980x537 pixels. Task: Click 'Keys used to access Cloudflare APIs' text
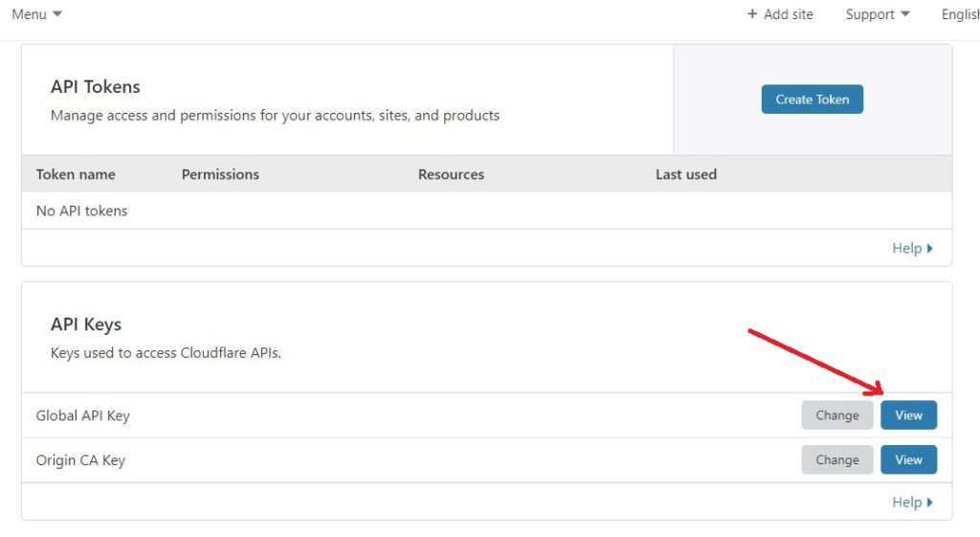pos(166,352)
